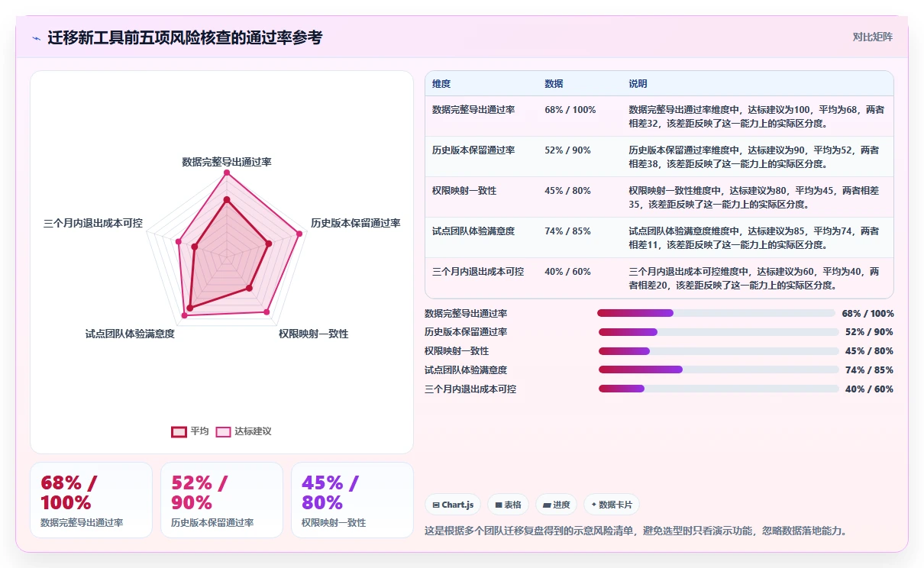Click the 试点团队体验满意度 progress bar
The width and height of the screenshot is (924, 568).
click(719, 370)
